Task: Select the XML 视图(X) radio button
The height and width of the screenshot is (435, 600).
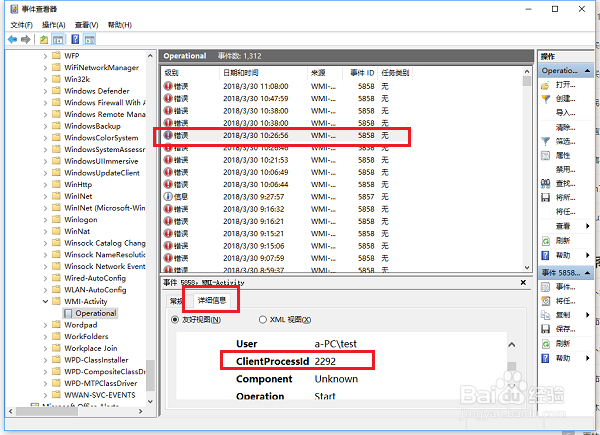Action: pos(262,319)
